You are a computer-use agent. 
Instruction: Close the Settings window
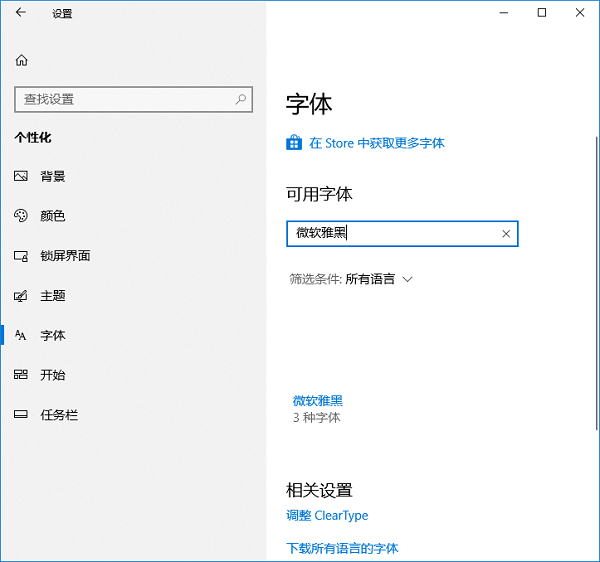point(580,13)
